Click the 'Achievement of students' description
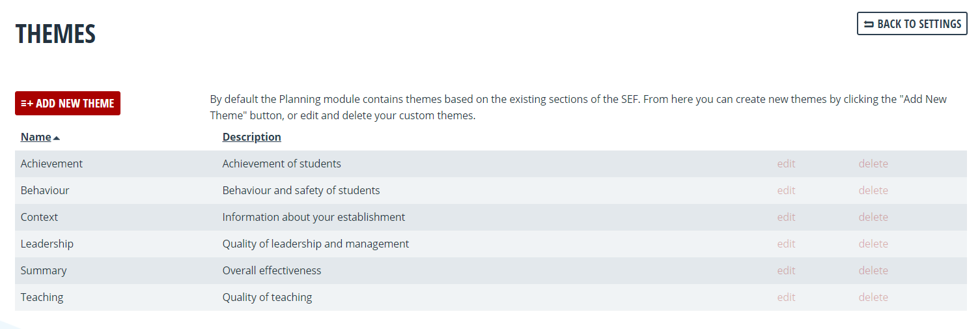Image resolution: width=980 pixels, height=329 pixels. pyautogui.click(x=282, y=164)
